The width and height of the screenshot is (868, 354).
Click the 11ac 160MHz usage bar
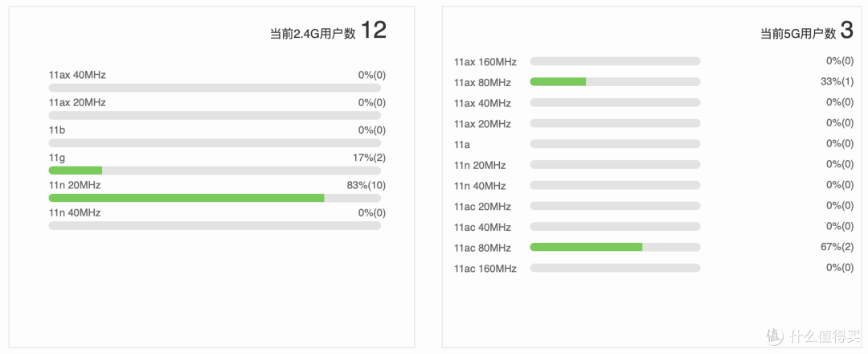coord(615,268)
